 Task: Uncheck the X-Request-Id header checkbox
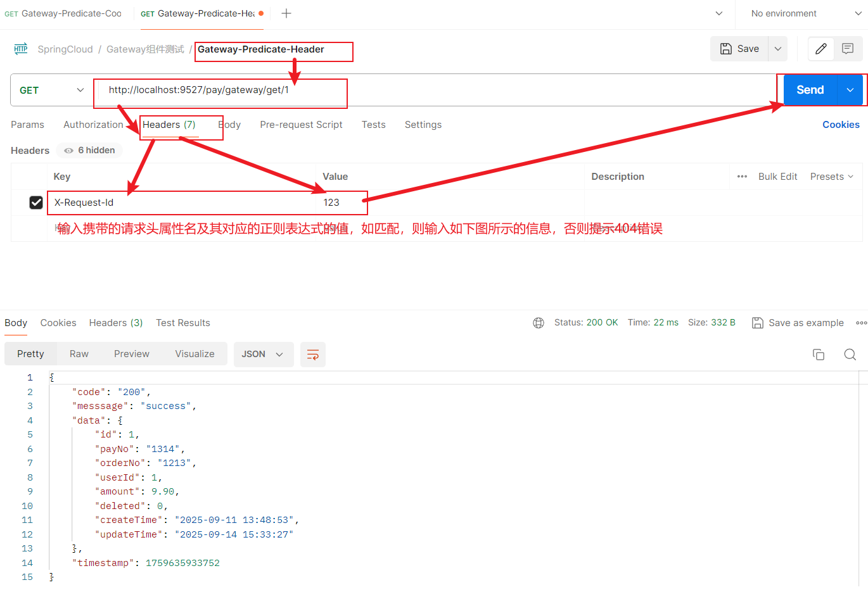click(36, 203)
